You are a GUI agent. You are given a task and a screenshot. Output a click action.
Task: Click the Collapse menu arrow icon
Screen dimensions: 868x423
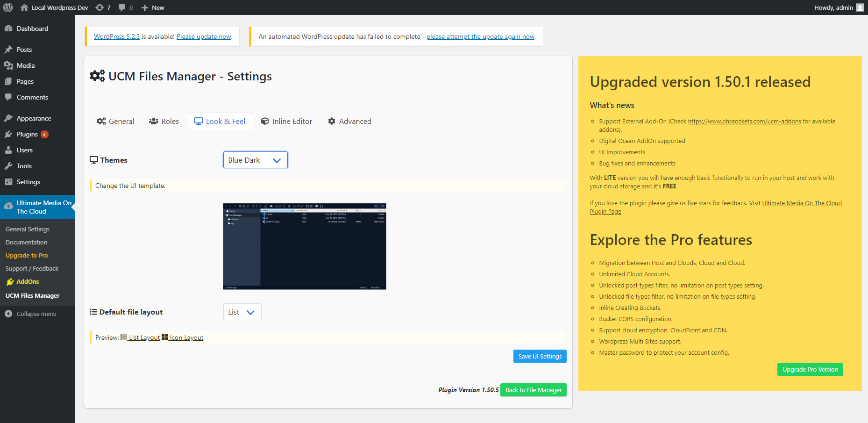[x=8, y=314]
